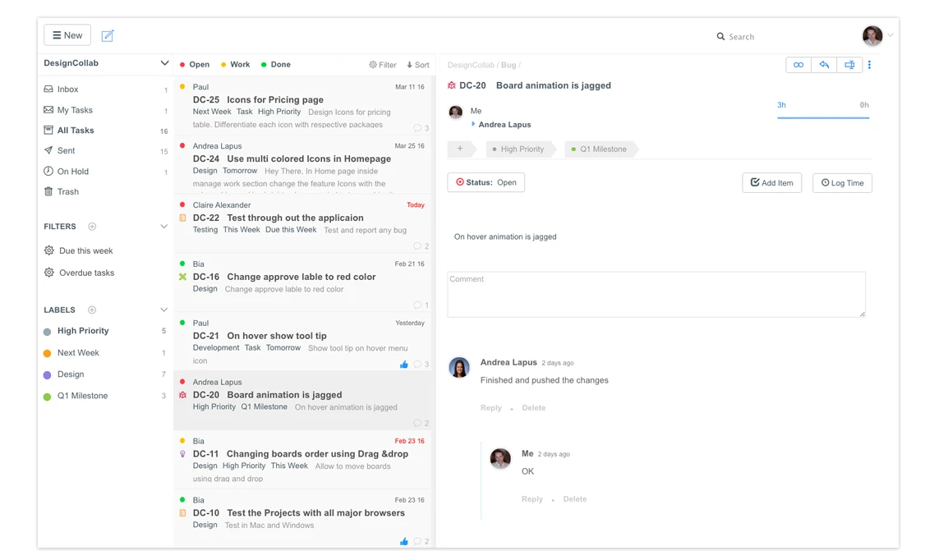
Task: Click the plus tag to add a label
Action: [x=460, y=149]
